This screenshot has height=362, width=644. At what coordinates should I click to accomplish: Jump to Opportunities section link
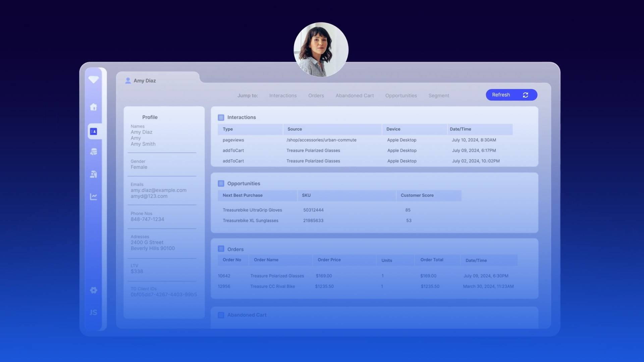(x=401, y=96)
